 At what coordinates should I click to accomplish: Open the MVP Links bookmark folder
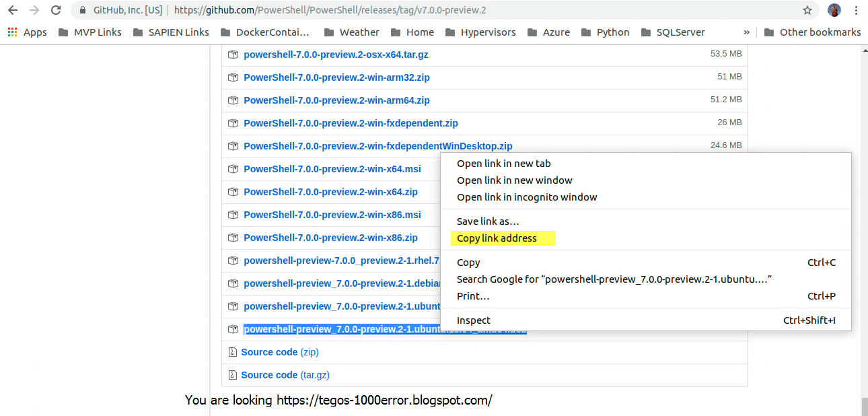(90, 32)
